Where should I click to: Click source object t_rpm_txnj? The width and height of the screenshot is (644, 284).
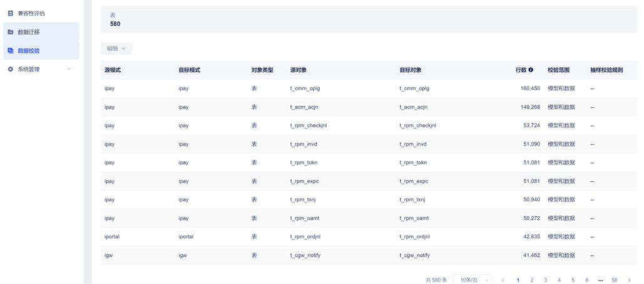pos(304,199)
